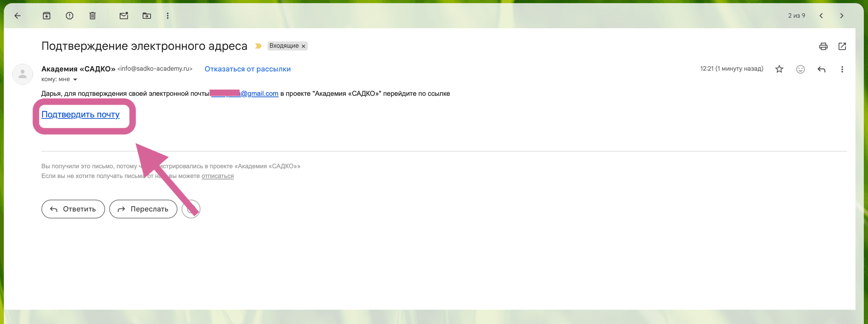Add an emoji reaction to message
The height and width of the screenshot is (324, 868).
(800, 69)
